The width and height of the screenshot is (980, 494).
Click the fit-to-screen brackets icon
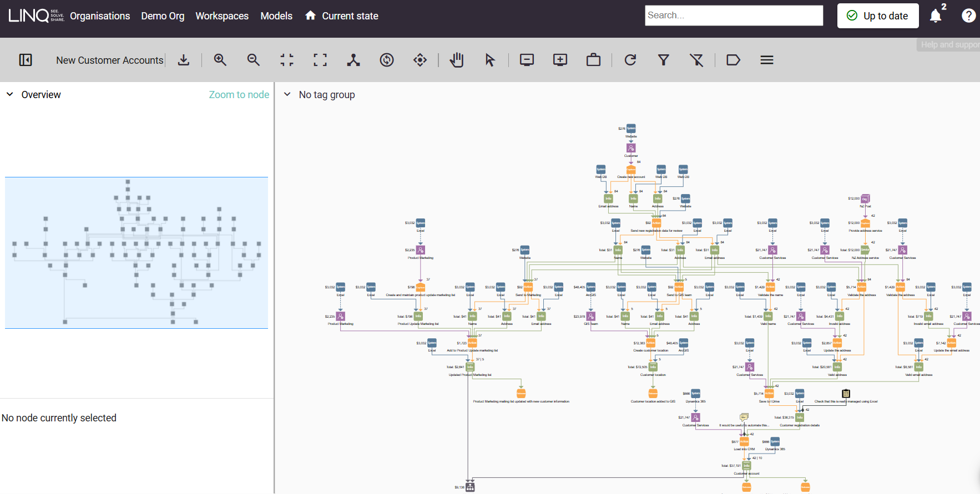[x=320, y=60]
